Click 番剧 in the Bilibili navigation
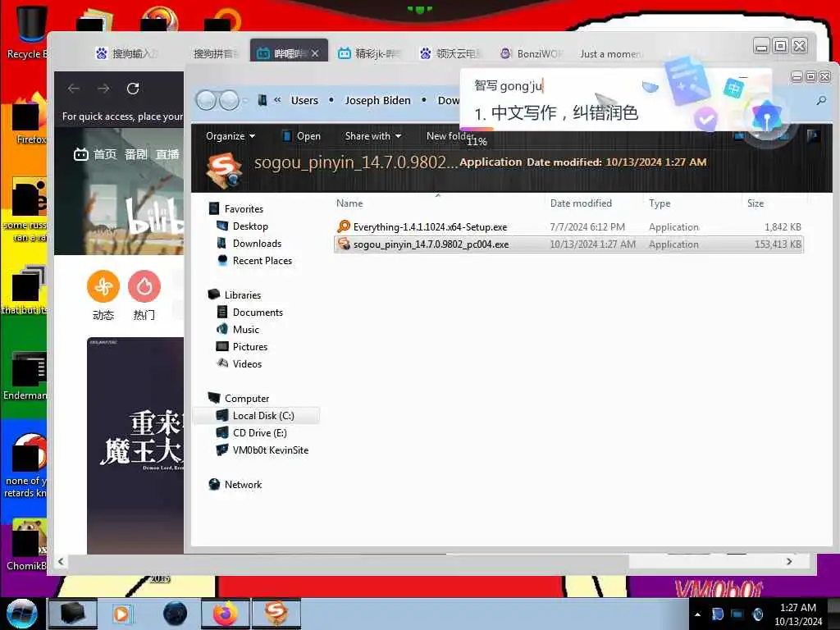Viewport: 840px width, 630px height. coord(135,155)
